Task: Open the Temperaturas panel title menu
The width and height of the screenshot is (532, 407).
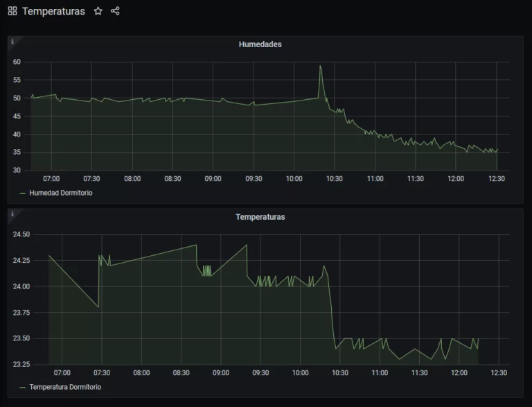Action: pyautogui.click(x=260, y=217)
